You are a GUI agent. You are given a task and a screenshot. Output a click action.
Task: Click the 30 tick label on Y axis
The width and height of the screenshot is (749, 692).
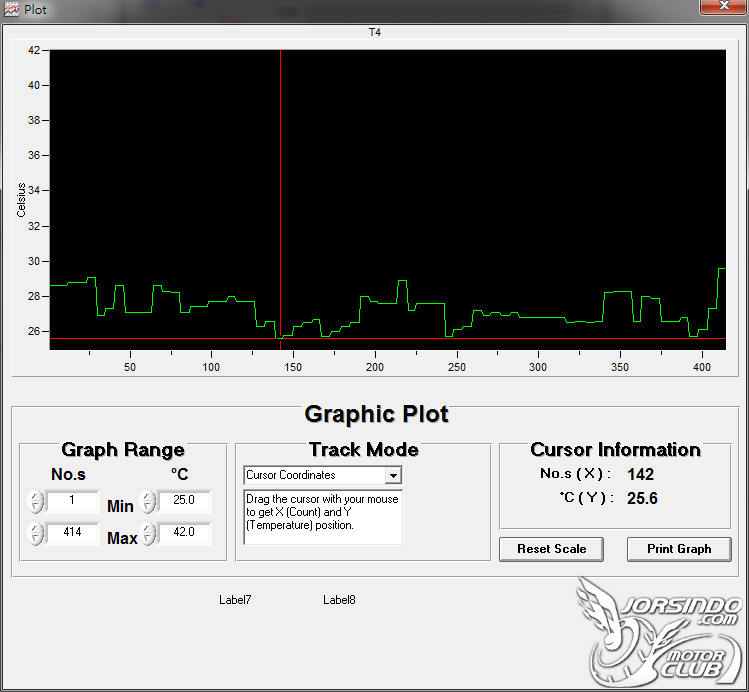[x=34, y=261]
